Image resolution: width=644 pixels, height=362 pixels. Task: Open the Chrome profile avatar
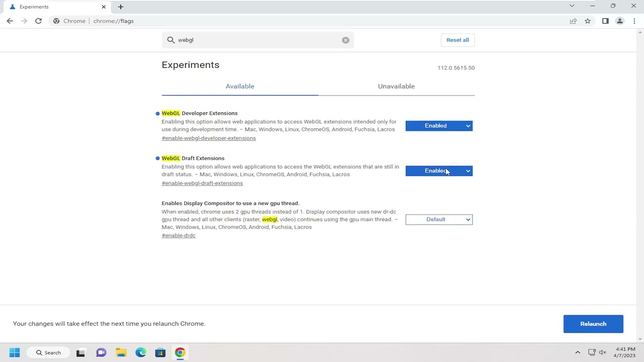620,21
